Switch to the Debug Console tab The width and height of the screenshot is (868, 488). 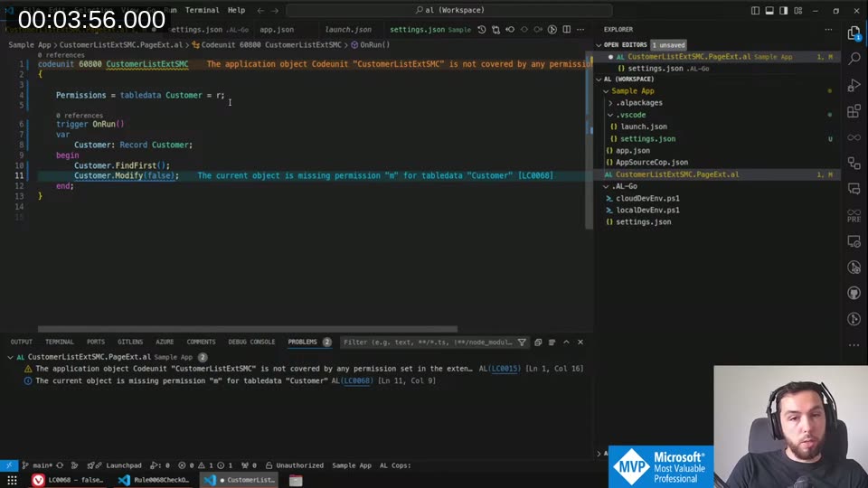click(x=251, y=343)
